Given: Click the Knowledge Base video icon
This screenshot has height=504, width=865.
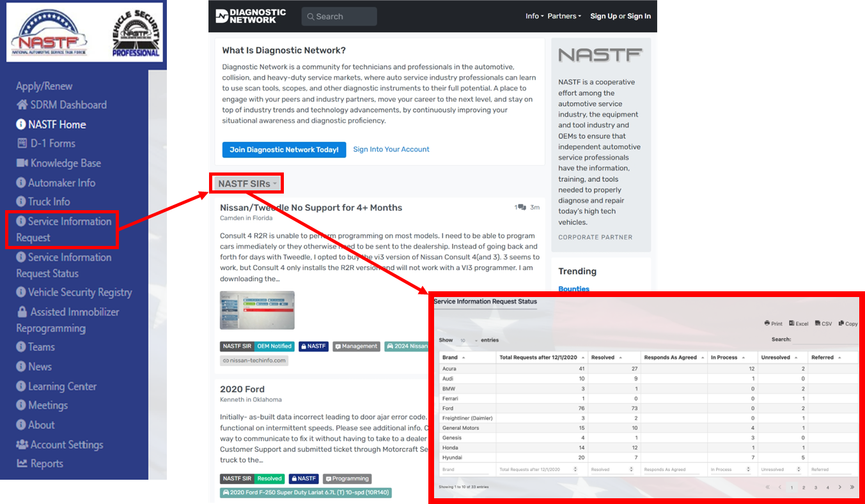Looking at the screenshot, I should [22, 164].
